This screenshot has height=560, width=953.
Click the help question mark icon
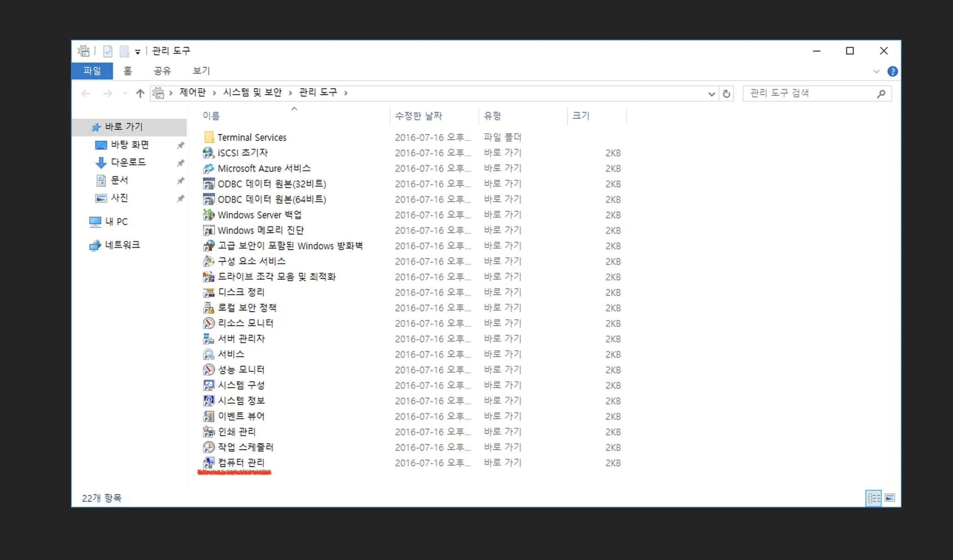coord(892,71)
